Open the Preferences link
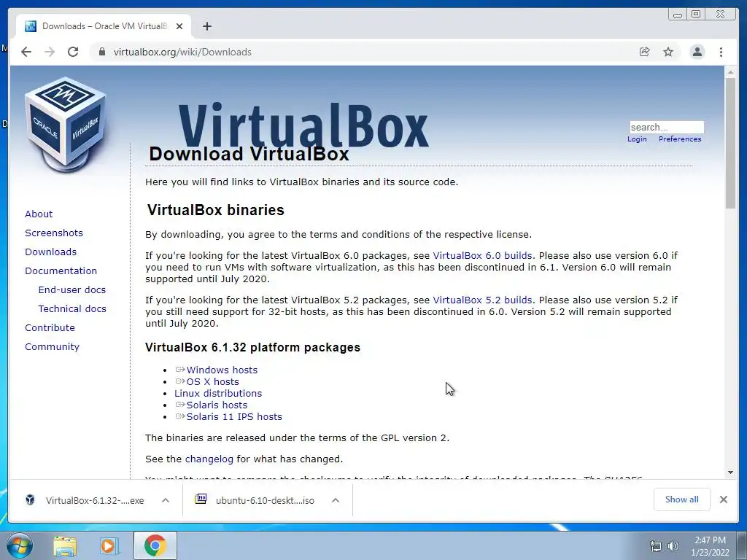 pos(680,139)
